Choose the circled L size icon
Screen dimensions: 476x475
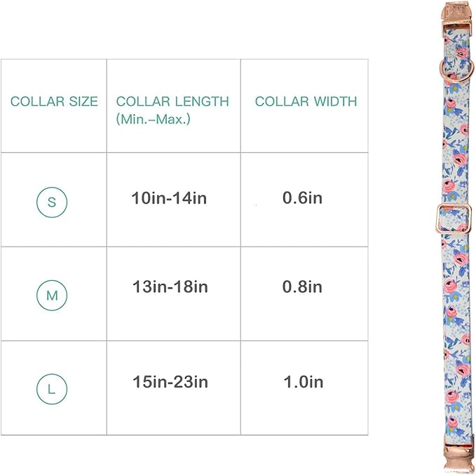coord(51,388)
